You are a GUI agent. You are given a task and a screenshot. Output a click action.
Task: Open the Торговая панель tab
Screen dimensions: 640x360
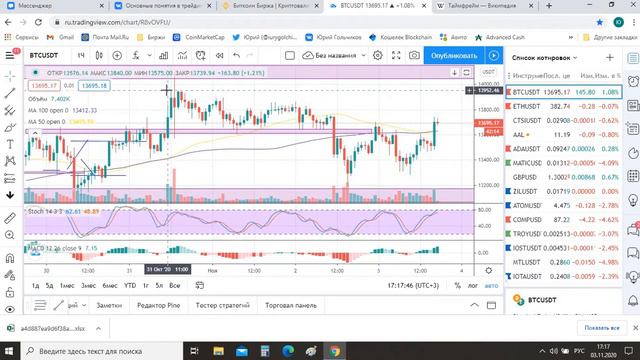[291, 305]
